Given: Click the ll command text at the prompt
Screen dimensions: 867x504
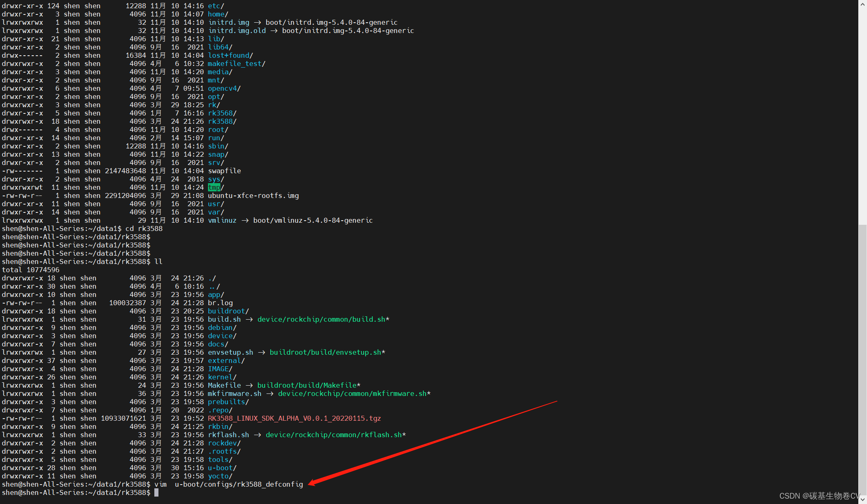Looking at the screenshot, I should 158,261.
